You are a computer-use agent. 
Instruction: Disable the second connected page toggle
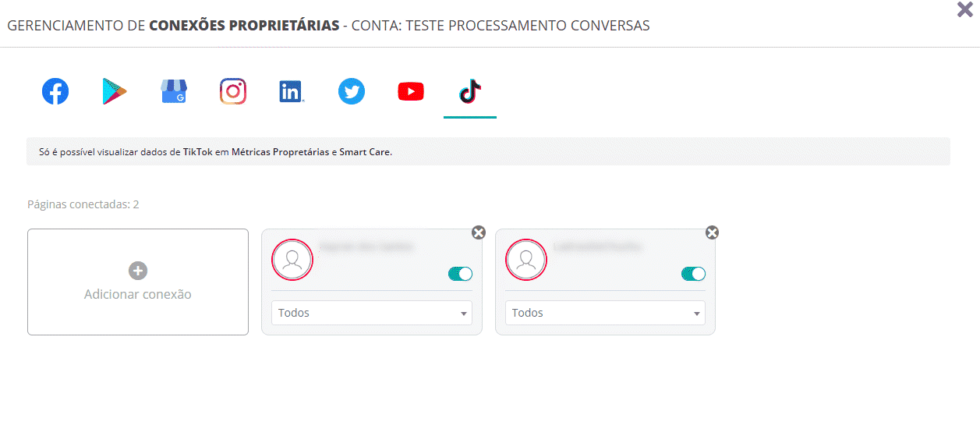point(693,274)
